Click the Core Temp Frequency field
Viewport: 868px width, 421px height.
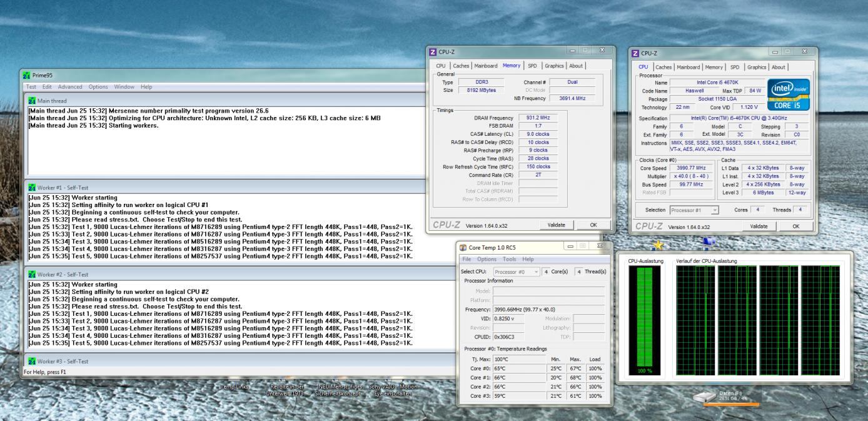[x=548, y=309]
